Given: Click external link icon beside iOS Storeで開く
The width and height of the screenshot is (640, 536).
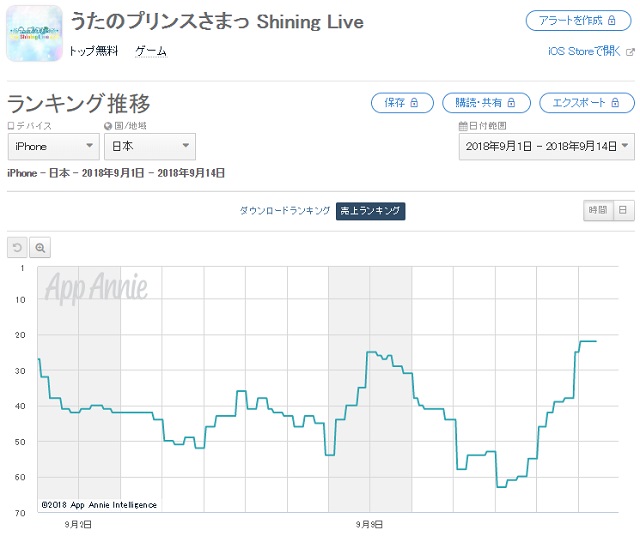Looking at the screenshot, I should tap(629, 51).
